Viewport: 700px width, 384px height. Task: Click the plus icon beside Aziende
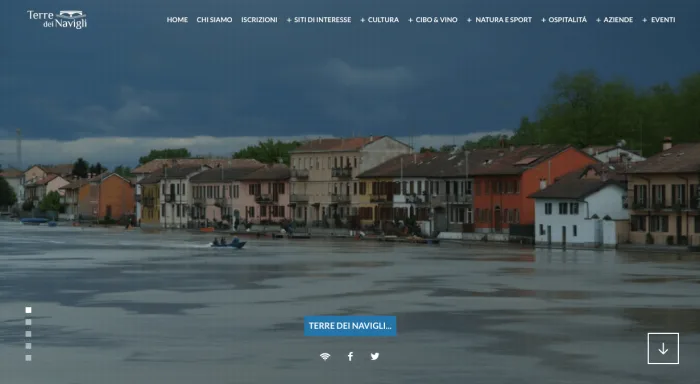[x=598, y=20]
